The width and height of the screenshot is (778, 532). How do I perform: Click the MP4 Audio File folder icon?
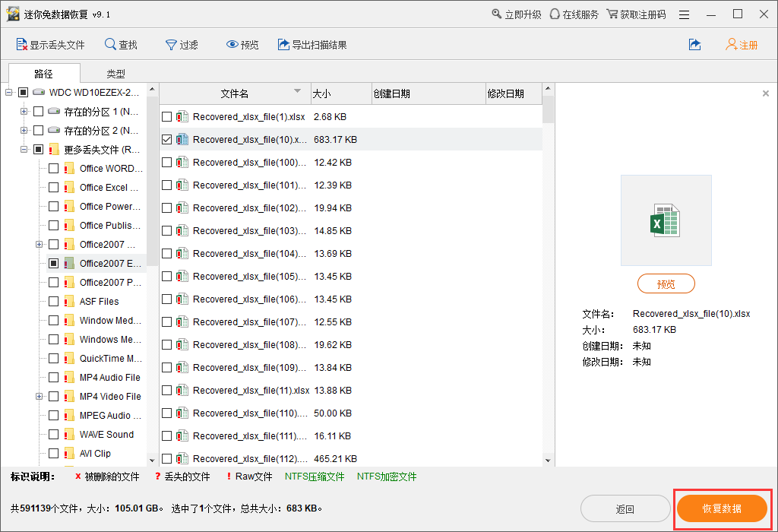click(69, 378)
